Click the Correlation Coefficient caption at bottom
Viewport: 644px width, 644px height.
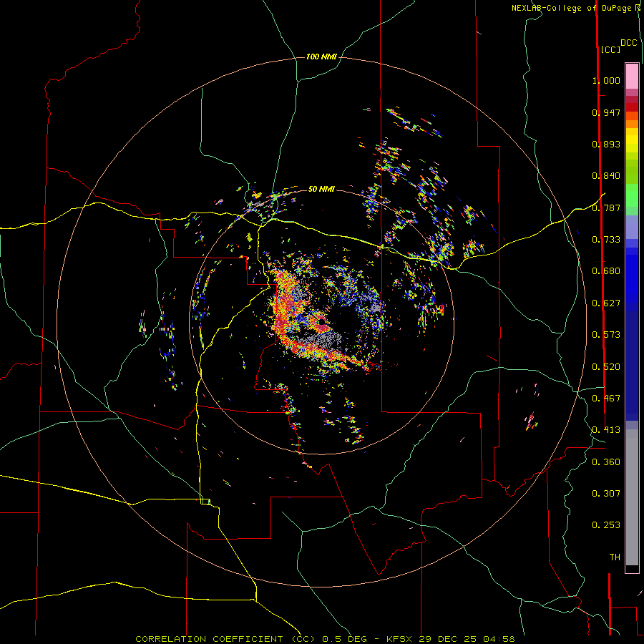click(x=325, y=639)
